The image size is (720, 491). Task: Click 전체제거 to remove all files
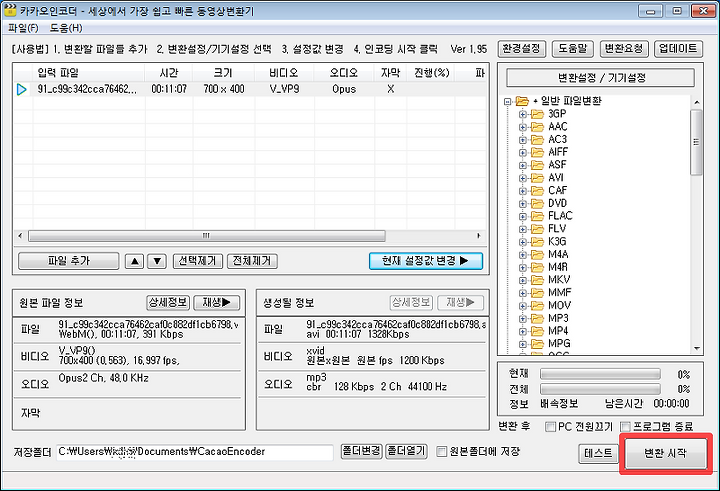252,261
